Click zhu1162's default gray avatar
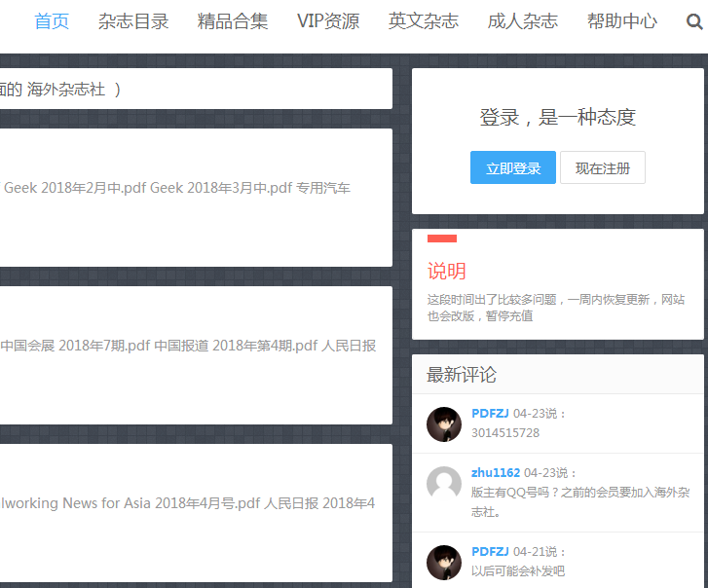Image resolution: width=708 pixels, height=588 pixels. pos(444,483)
